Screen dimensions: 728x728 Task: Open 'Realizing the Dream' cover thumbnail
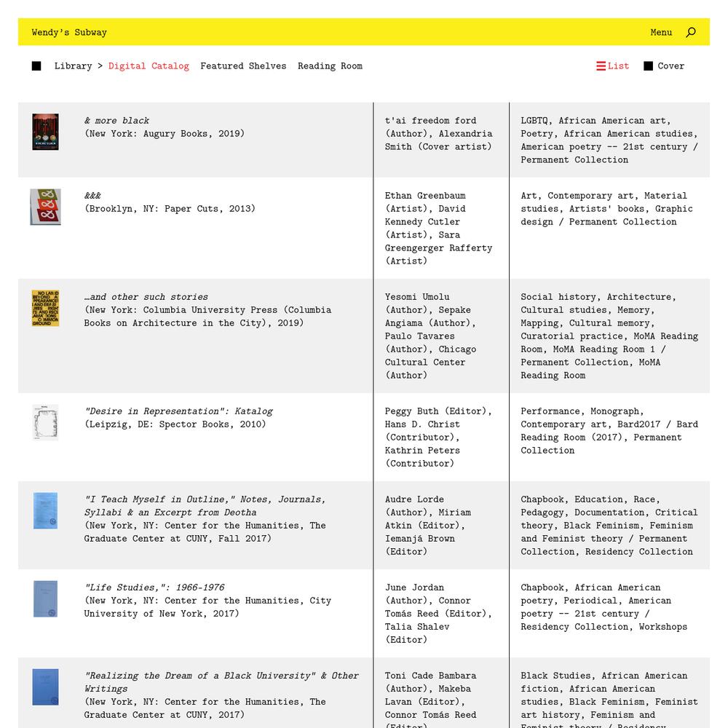point(45,687)
